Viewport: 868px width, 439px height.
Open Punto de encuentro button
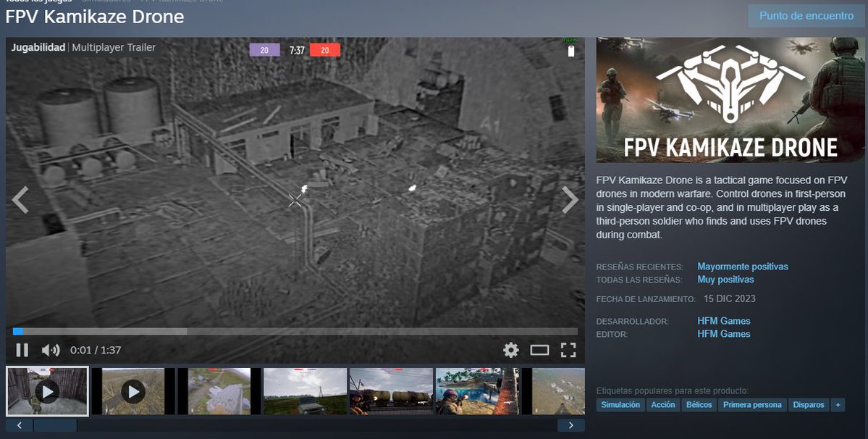(x=806, y=16)
